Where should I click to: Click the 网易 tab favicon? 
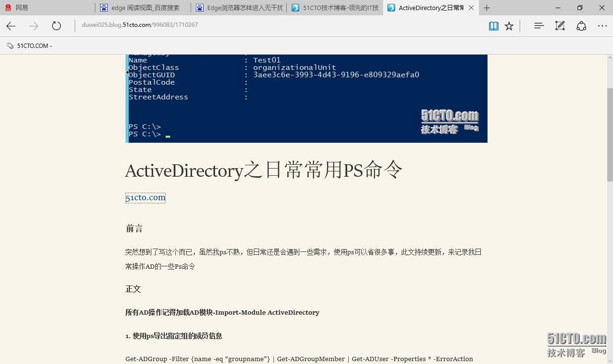click(x=8, y=8)
